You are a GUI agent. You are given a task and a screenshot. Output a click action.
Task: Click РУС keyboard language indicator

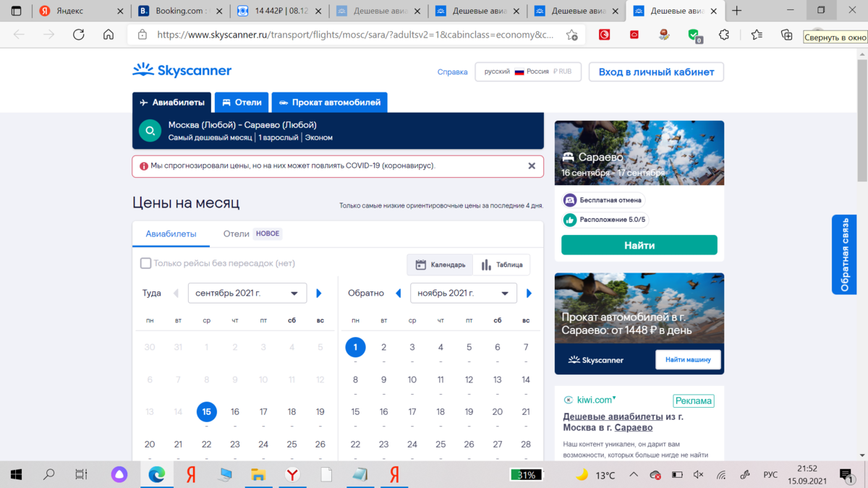(770, 475)
